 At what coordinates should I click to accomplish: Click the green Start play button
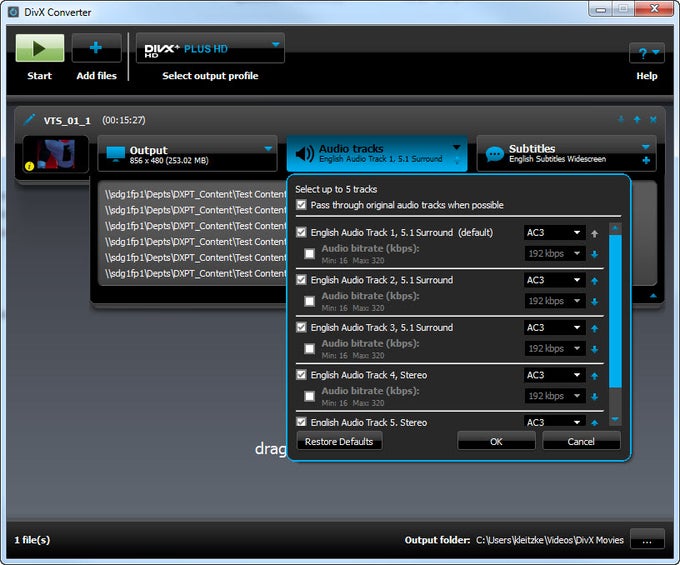(x=39, y=48)
